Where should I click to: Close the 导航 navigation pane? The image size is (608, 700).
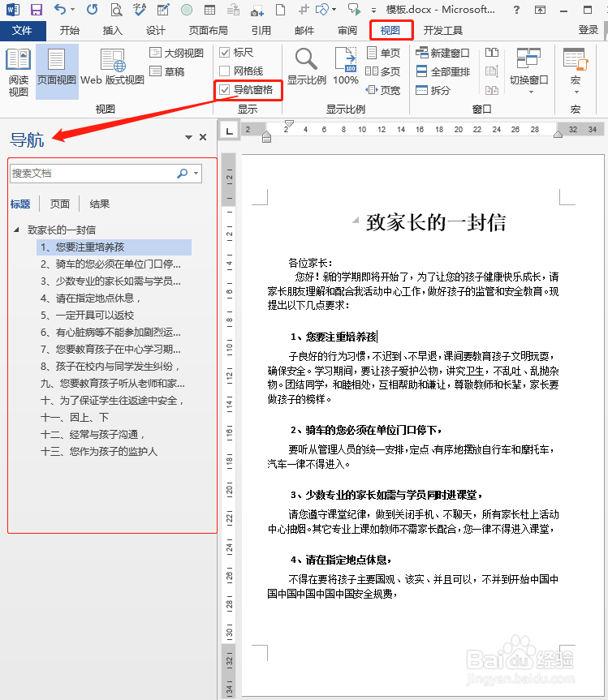click(x=203, y=137)
